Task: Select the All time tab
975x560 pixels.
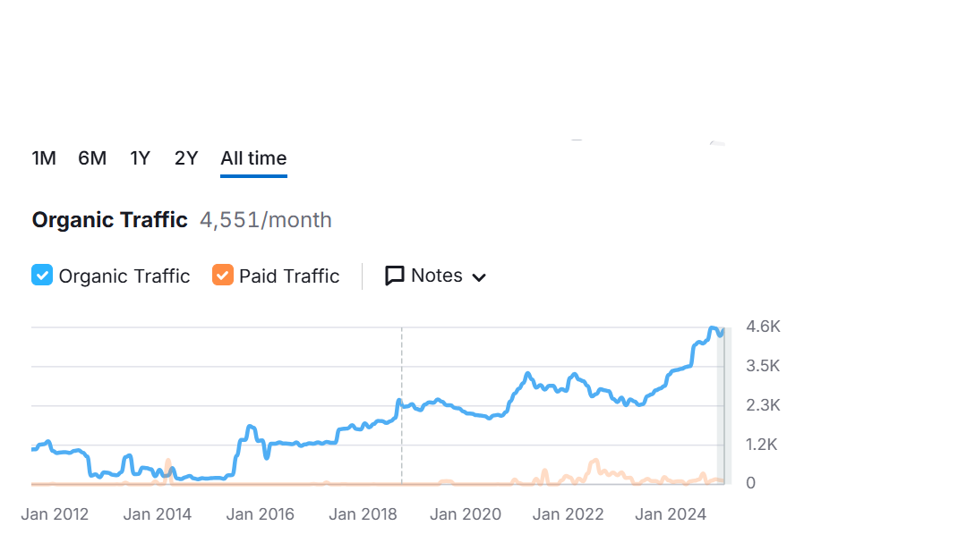Action: (x=253, y=158)
